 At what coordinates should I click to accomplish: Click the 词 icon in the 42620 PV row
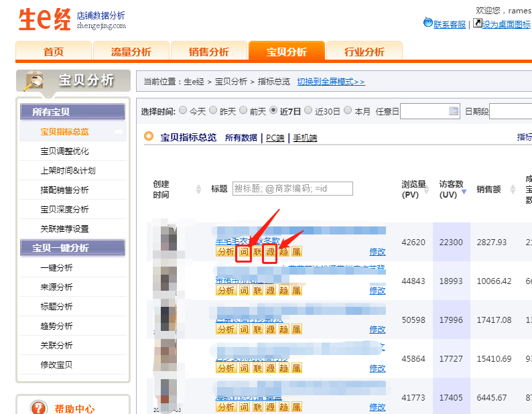point(245,252)
